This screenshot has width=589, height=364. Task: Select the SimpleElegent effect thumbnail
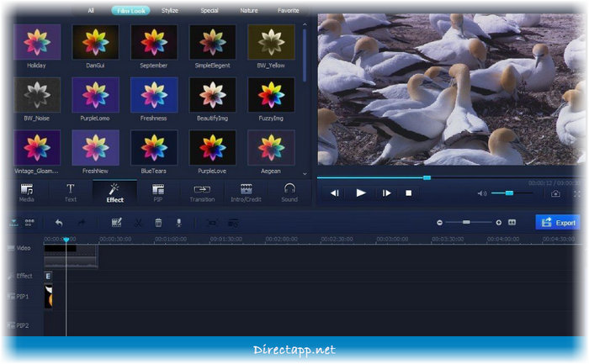coord(213,42)
